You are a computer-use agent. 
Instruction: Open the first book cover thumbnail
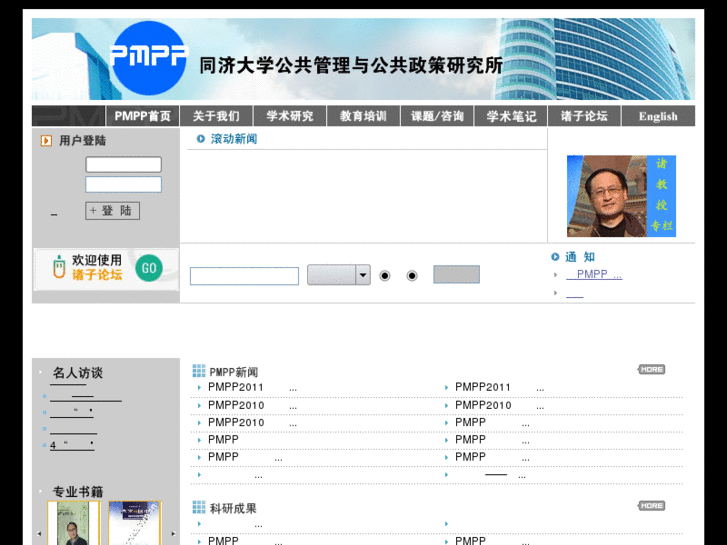tap(73, 523)
